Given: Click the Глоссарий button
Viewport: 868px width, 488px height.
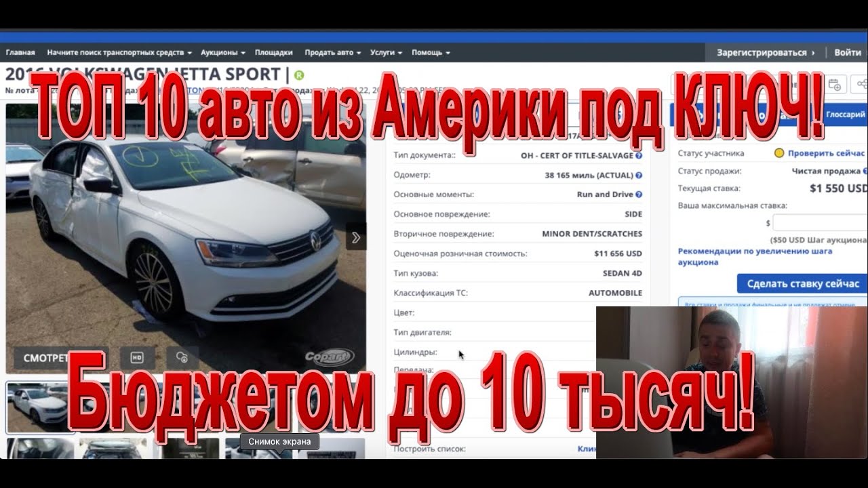Looking at the screenshot, I should 845,115.
